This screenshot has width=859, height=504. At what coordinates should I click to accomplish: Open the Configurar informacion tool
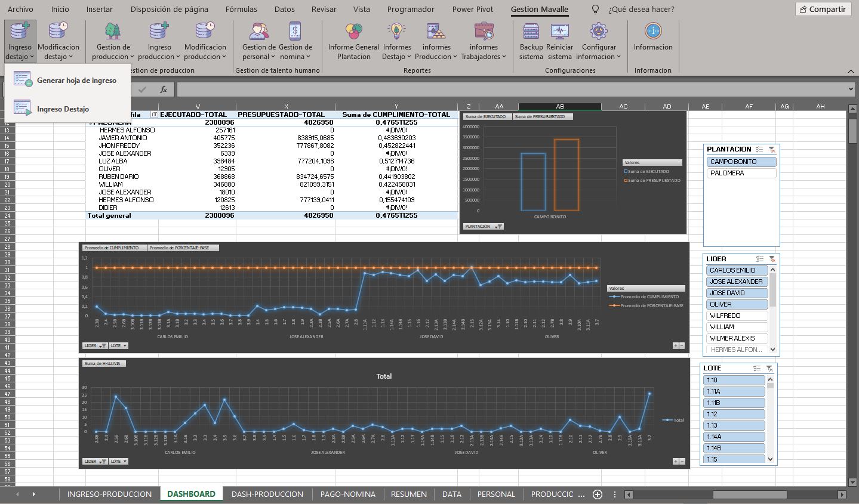[x=599, y=41]
